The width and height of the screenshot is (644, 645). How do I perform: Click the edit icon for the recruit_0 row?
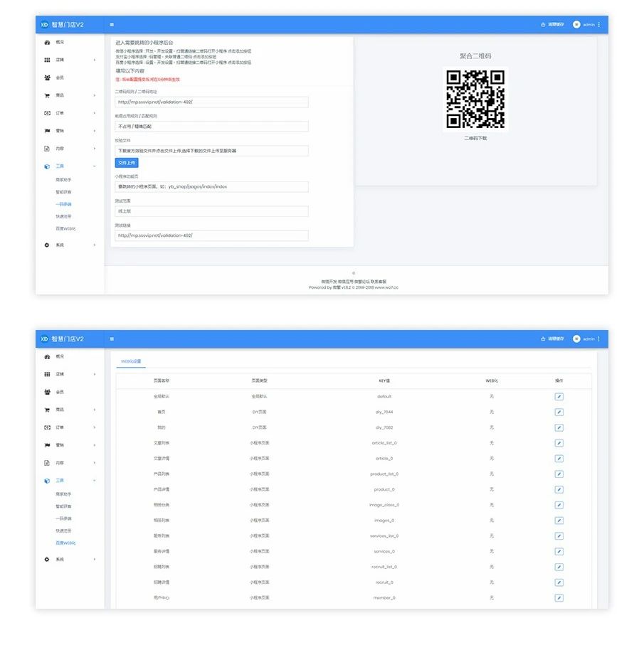point(559,582)
